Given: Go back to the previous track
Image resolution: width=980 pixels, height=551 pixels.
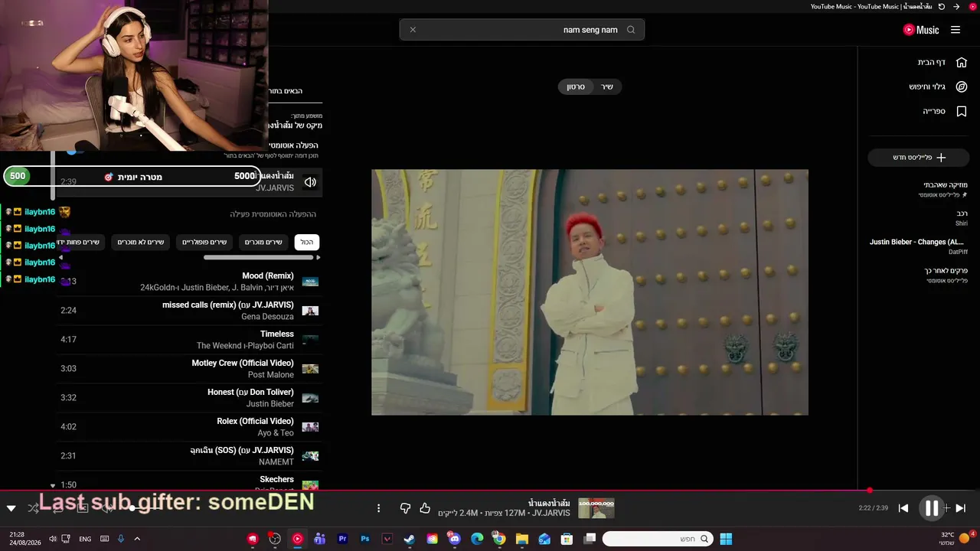Looking at the screenshot, I should click(x=903, y=508).
